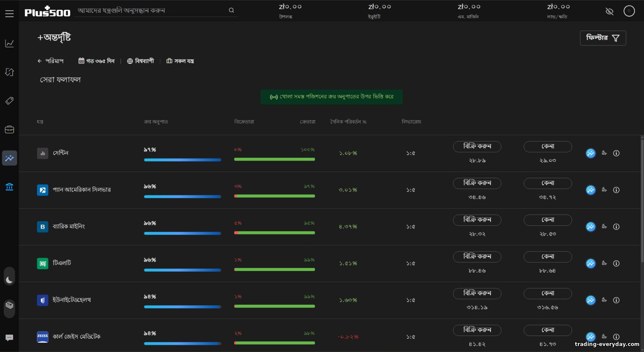
Task: Open the trade chart icon in sidebar
Action: (9, 43)
